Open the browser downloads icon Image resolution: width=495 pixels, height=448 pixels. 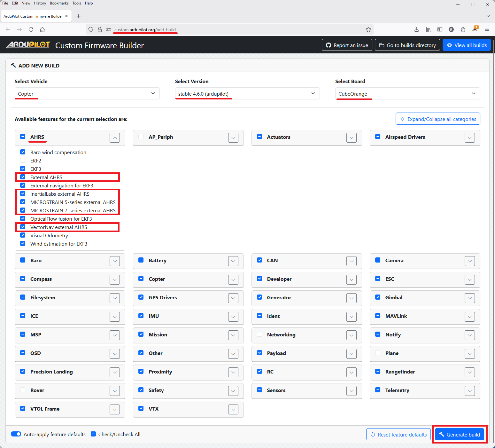point(416,29)
